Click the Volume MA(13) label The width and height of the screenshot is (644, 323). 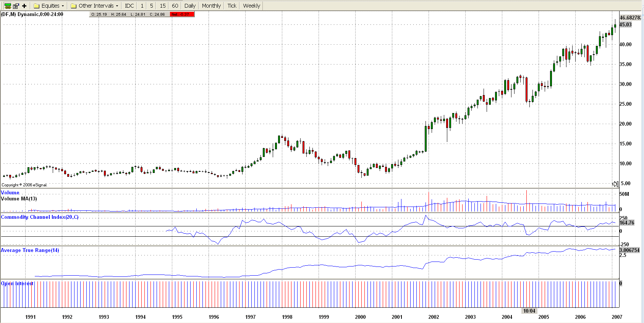19,199
